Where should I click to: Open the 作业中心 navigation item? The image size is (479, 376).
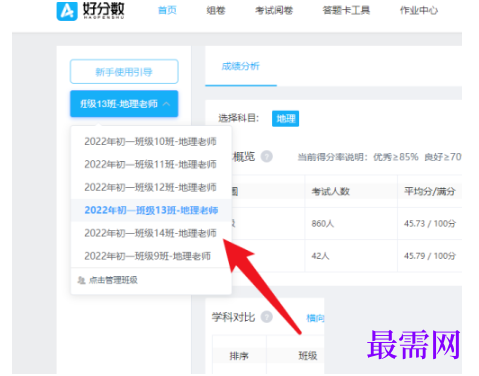coord(419,11)
